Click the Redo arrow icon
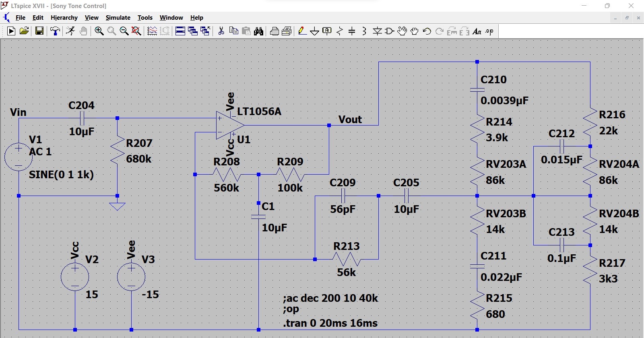The image size is (644, 338). 439,31
